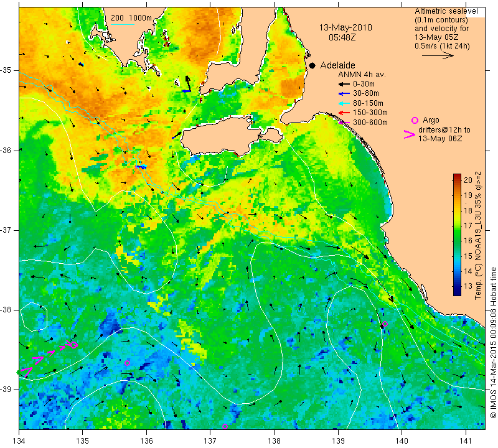This screenshot has height=448, width=498.
Task: Click the '(0.1m contours)' caption line
Action: (x=441, y=20)
